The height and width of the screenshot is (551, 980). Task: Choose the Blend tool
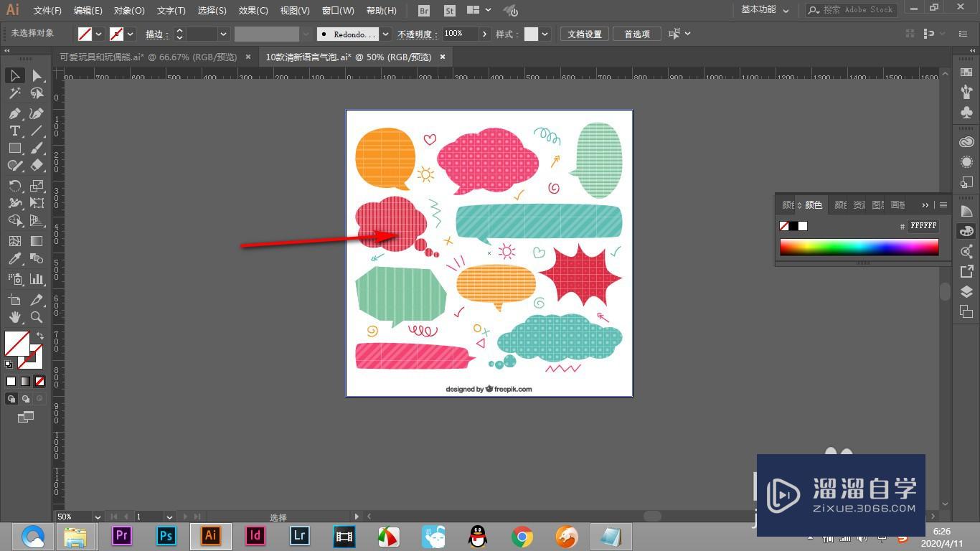(x=37, y=259)
